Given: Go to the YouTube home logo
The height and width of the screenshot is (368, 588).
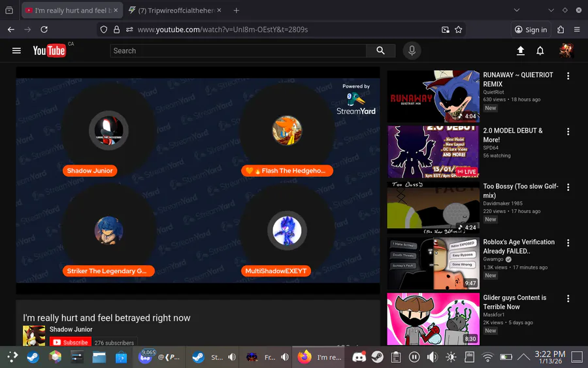Looking at the screenshot, I should [49, 50].
